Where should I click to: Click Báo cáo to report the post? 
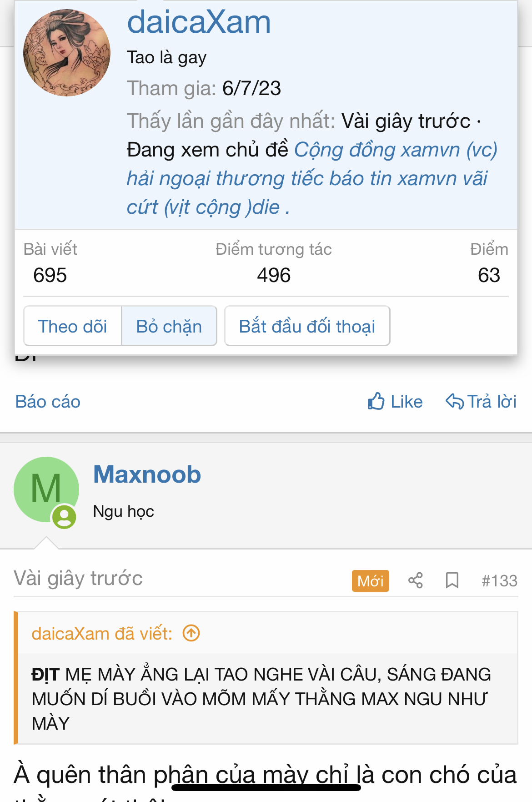[x=48, y=402]
